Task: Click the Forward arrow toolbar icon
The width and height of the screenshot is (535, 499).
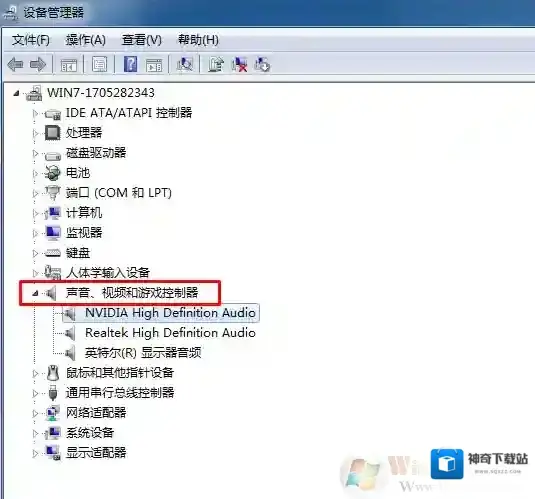Action: coord(38,64)
